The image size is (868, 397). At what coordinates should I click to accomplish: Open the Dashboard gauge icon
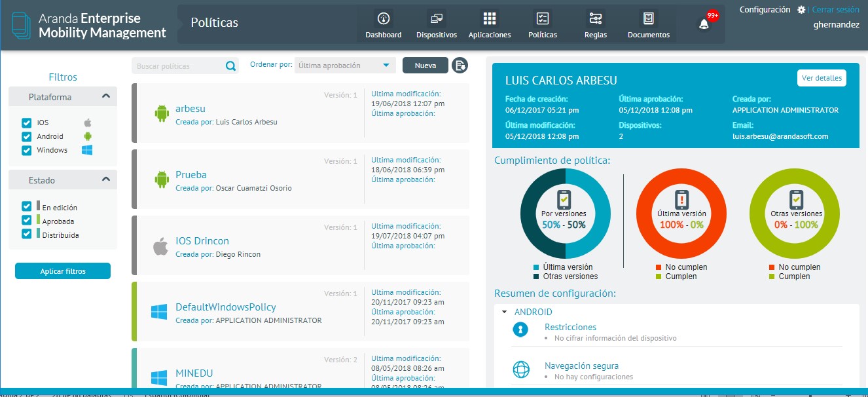[384, 18]
